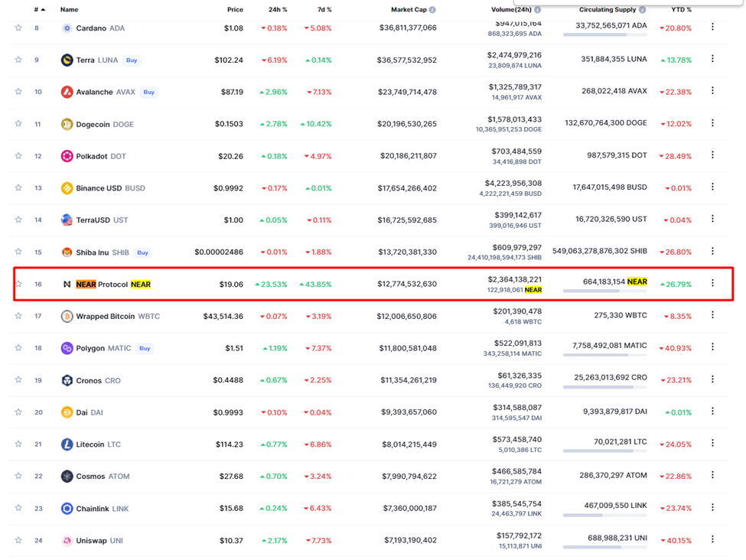746x560 pixels.
Task: Open the Litecoin logo icon
Action: coord(67,444)
